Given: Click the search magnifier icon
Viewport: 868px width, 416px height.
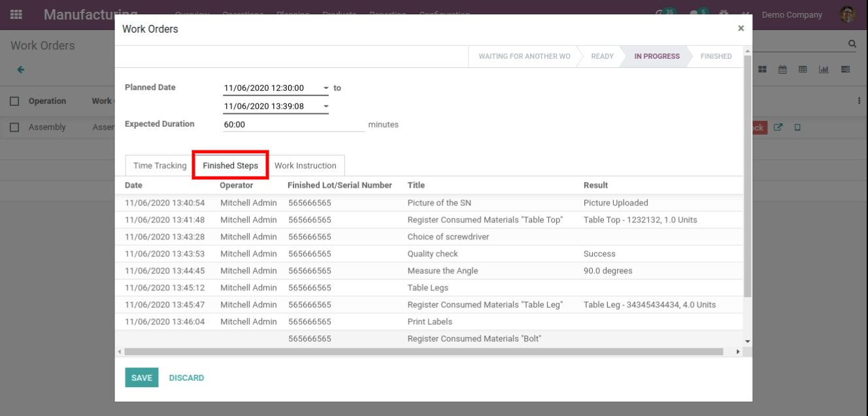Looking at the screenshot, I should point(852,44).
